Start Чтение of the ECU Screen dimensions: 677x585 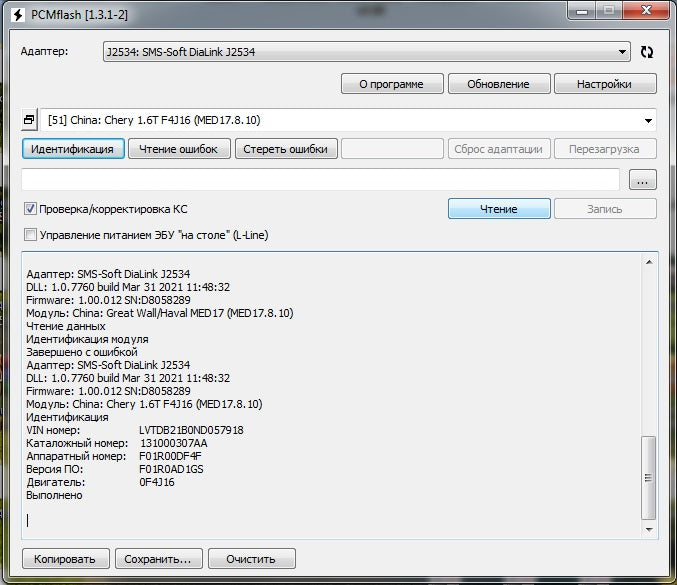tap(499, 209)
